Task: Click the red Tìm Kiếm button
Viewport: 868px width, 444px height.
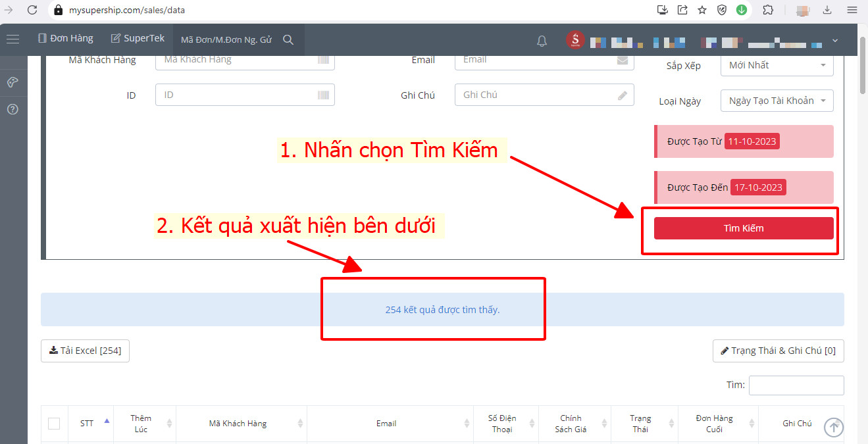Action: tap(744, 228)
